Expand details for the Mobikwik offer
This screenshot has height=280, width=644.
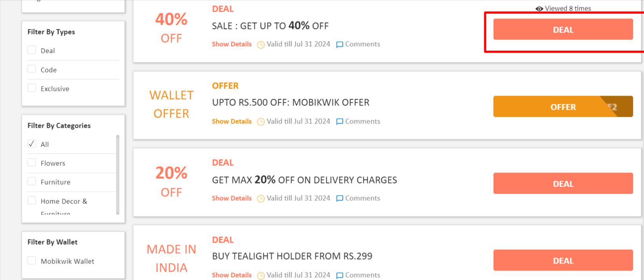(231, 122)
